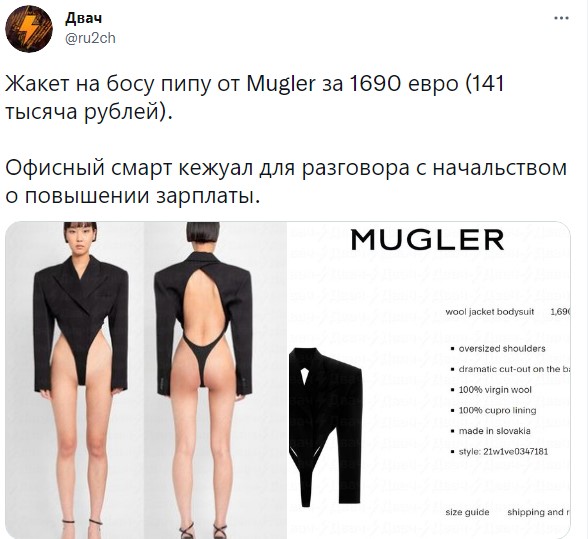
Task: Open the back view model photo
Action: [x=216, y=380]
